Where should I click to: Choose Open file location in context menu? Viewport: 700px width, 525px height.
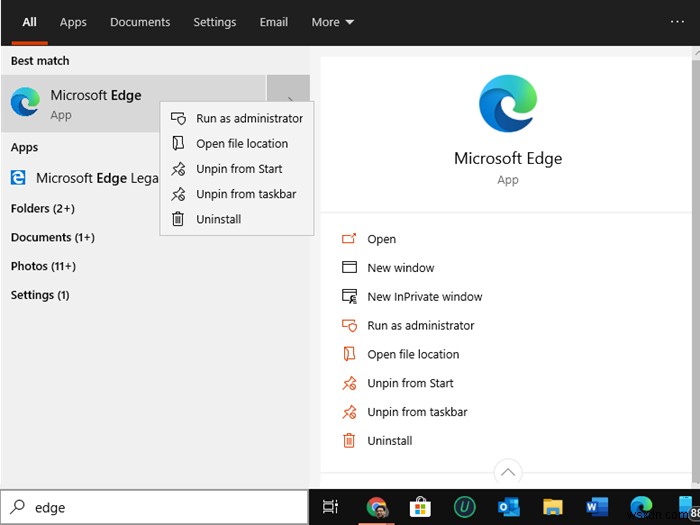coord(237,144)
